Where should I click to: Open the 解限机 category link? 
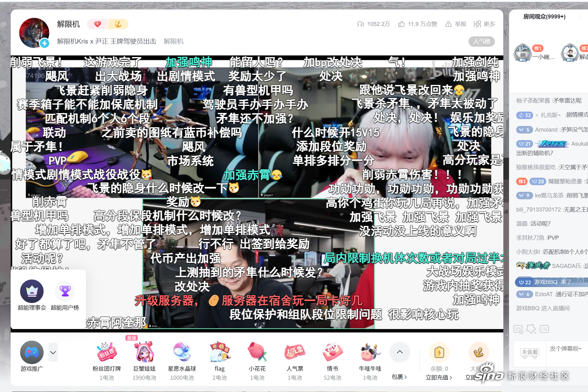pyautogui.click(x=174, y=41)
